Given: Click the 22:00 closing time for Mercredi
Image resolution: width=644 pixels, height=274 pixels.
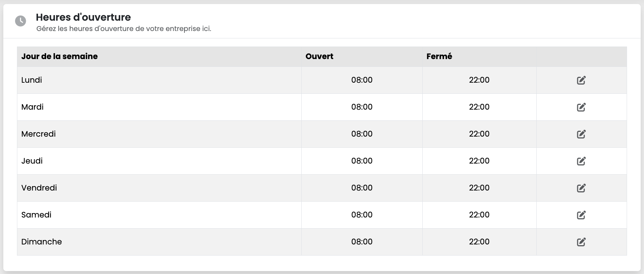Looking at the screenshot, I should (x=479, y=134).
